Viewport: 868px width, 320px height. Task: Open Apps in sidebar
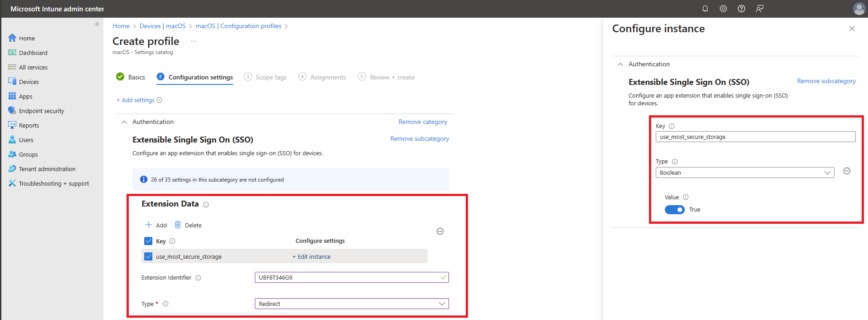[25, 96]
